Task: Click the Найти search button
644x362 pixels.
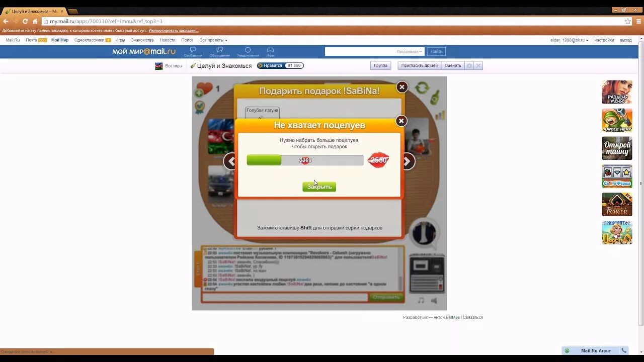Action: 436,51
